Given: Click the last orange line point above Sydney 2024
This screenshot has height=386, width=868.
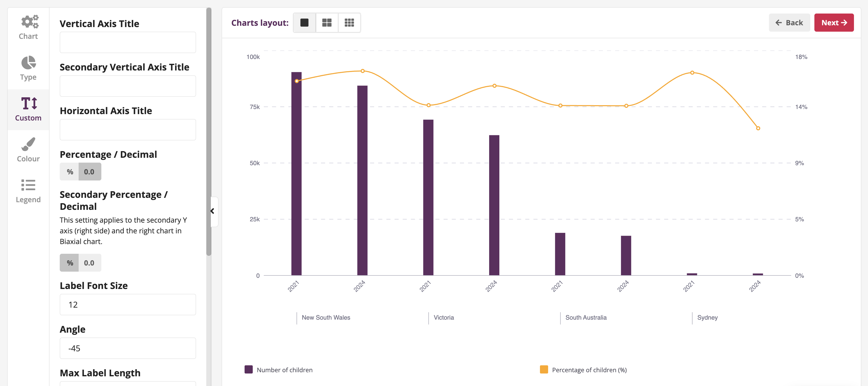Looking at the screenshot, I should pyautogui.click(x=758, y=128).
